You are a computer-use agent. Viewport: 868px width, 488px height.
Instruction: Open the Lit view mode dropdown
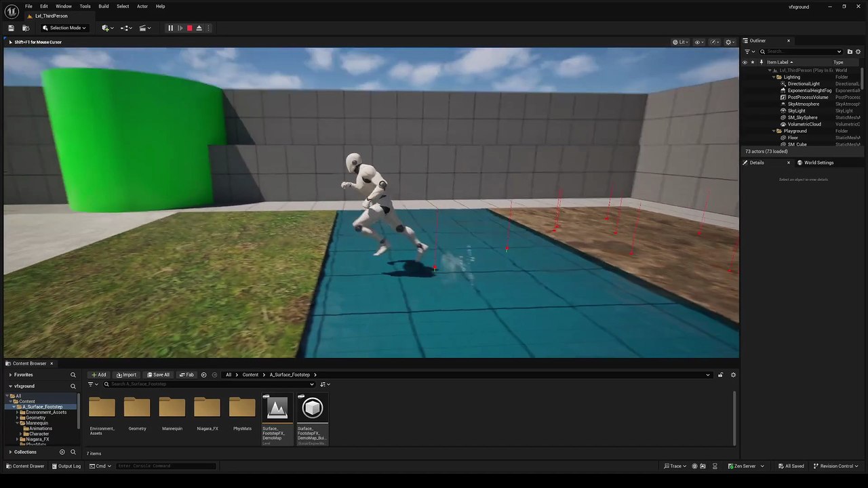pyautogui.click(x=681, y=42)
